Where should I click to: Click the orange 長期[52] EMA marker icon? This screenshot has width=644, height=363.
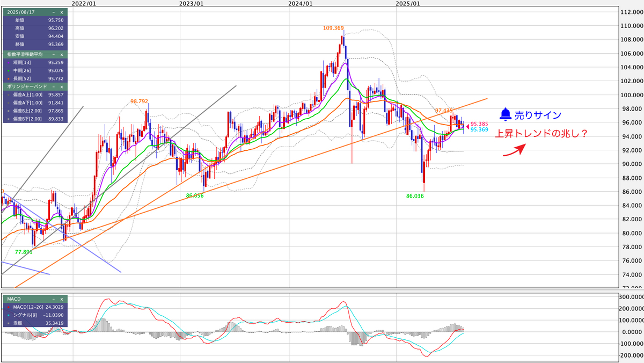point(9,78)
